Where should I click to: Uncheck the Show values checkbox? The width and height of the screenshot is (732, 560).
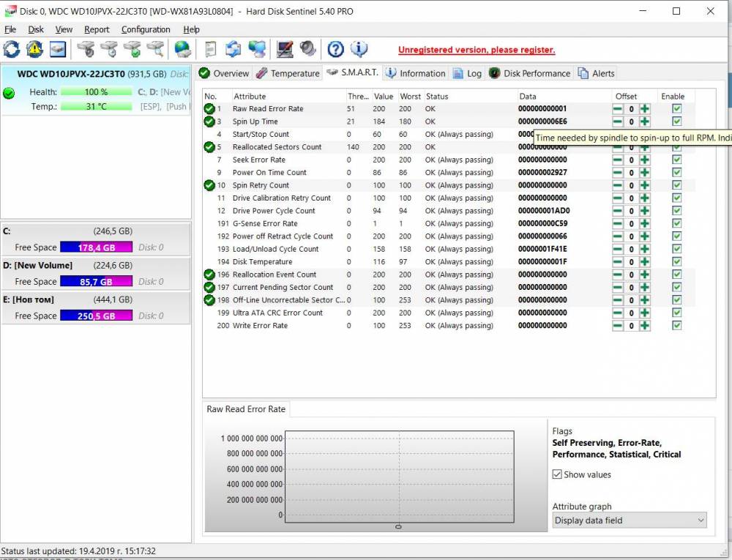[x=557, y=474]
